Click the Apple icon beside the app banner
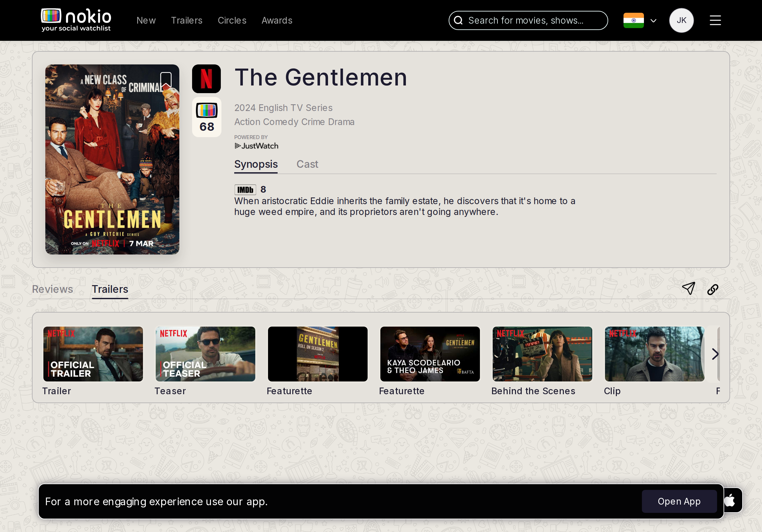 point(730,500)
